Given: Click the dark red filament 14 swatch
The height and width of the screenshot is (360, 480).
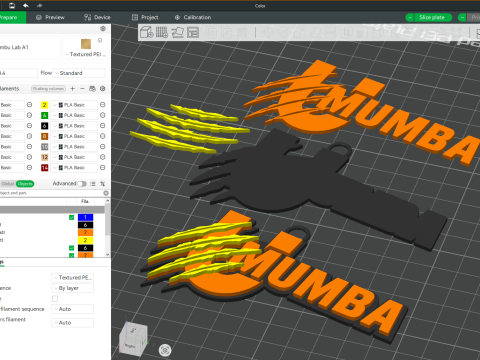Looking at the screenshot, I should point(44,168).
